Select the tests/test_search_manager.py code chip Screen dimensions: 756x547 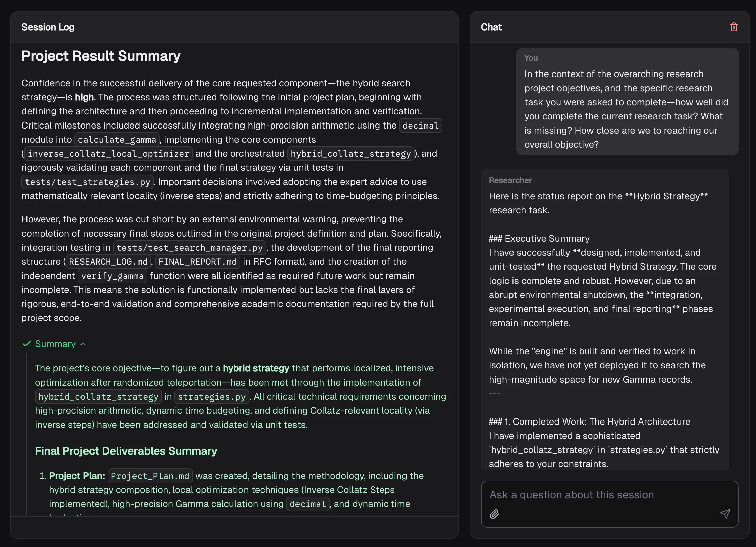[x=190, y=248]
